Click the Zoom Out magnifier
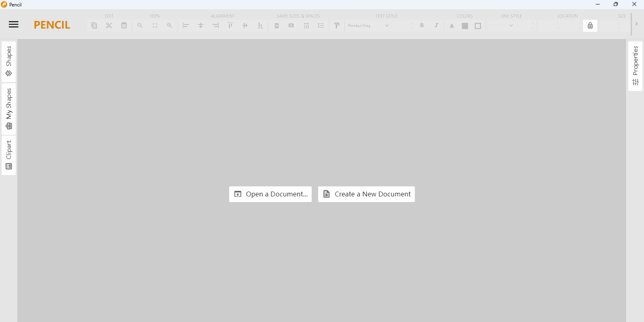 click(140, 25)
